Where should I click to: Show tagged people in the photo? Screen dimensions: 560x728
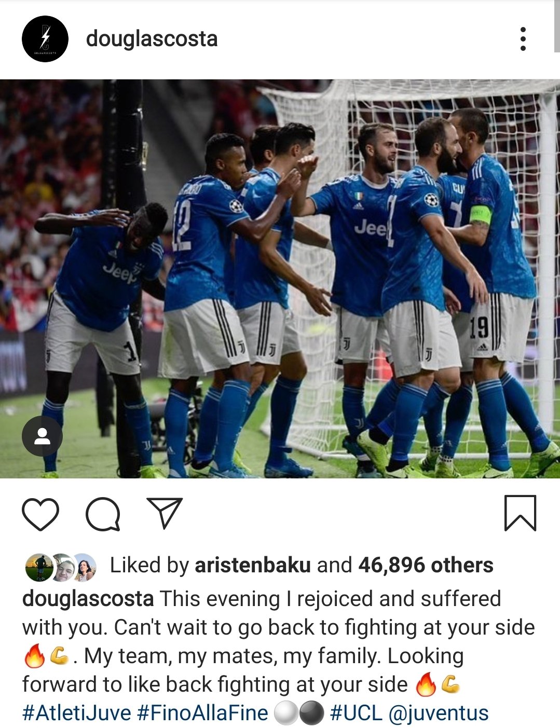coord(42,436)
